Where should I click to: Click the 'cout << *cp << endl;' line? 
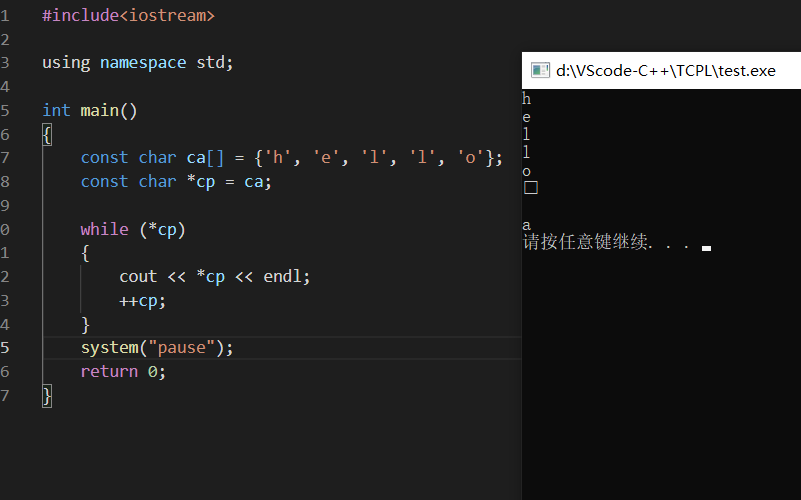click(215, 277)
